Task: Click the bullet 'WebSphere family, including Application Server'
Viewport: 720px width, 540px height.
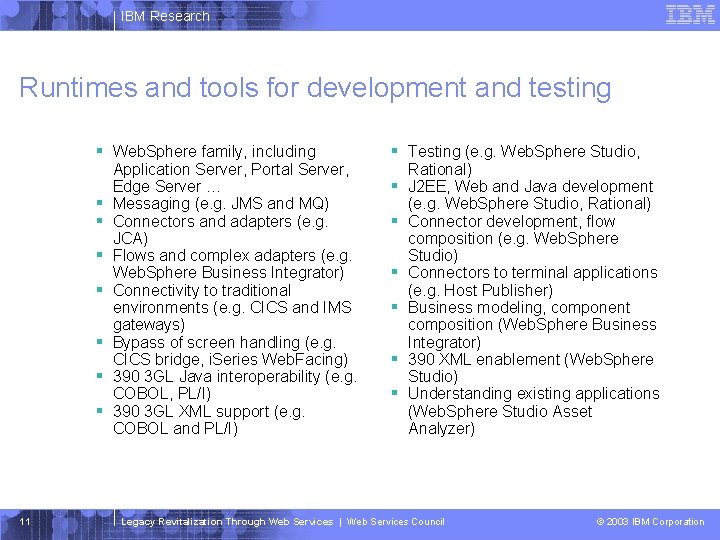Action: click(231, 169)
